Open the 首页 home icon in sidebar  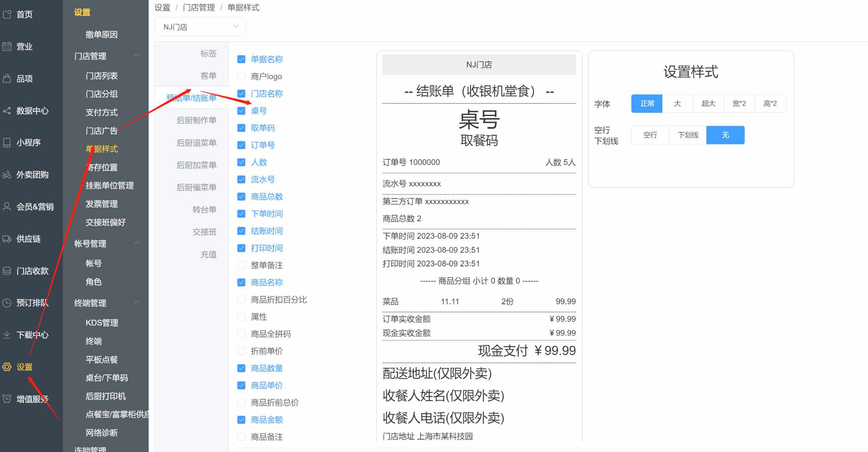[7, 14]
